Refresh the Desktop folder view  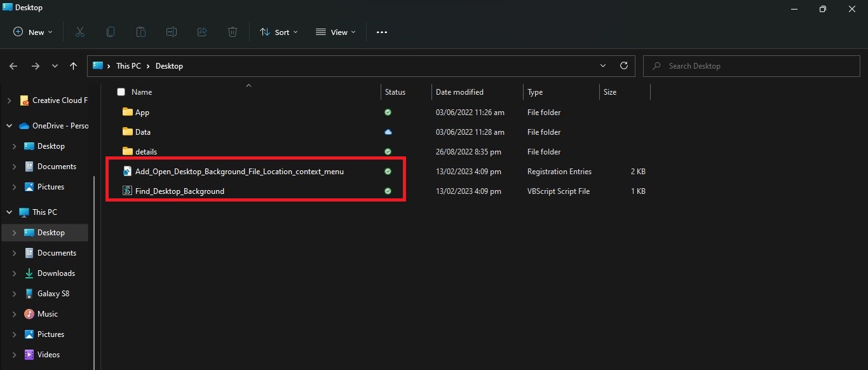624,65
